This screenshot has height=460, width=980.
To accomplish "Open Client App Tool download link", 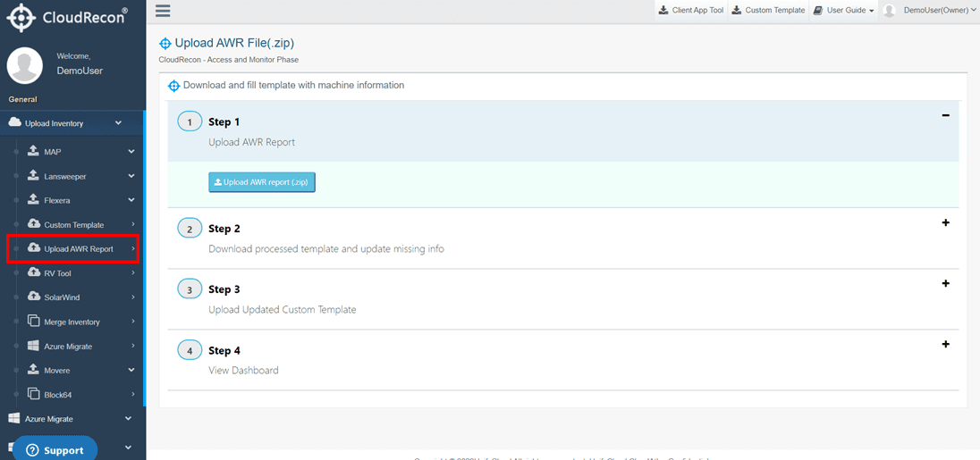I will [690, 11].
